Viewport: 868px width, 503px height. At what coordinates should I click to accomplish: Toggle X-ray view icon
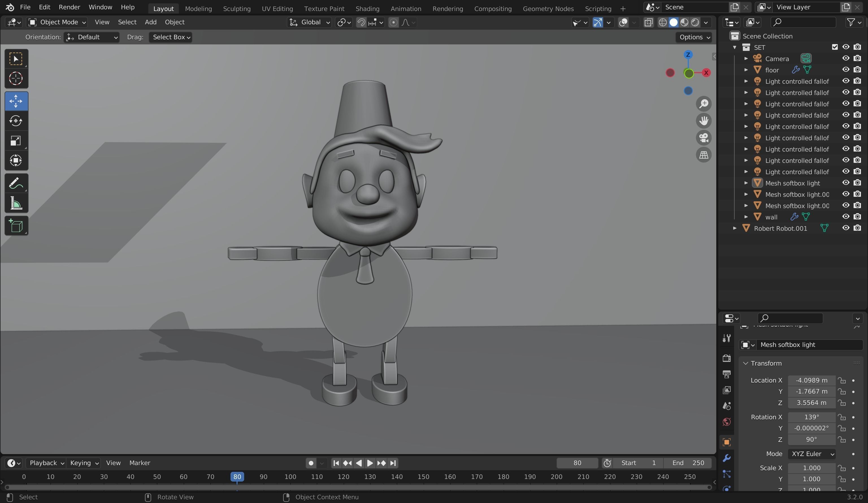point(648,22)
